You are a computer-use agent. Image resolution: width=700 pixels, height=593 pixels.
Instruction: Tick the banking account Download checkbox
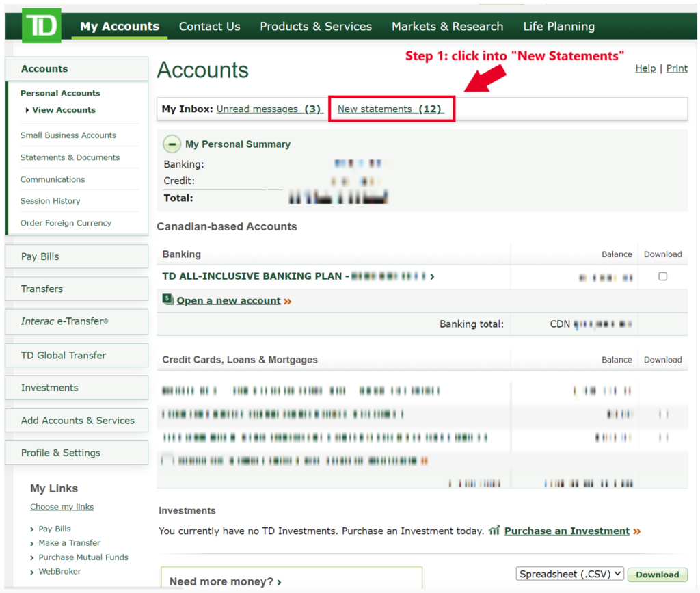click(x=662, y=276)
